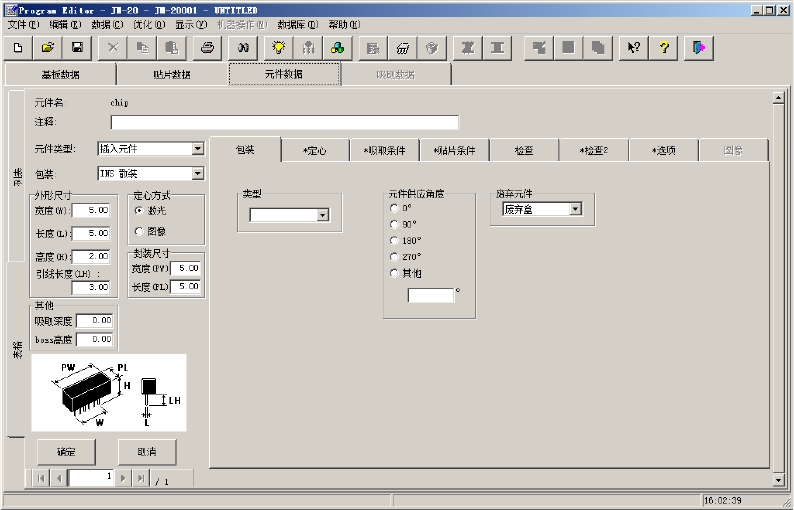This screenshot has height=510, width=794.
Task: Select the 90° supply angle option
Action: (394, 224)
